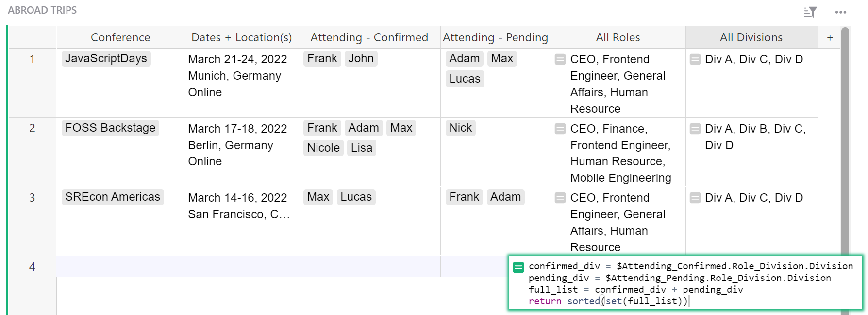Open the JavaScriptDays conference tag
The width and height of the screenshot is (868, 315).
(106, 58)
